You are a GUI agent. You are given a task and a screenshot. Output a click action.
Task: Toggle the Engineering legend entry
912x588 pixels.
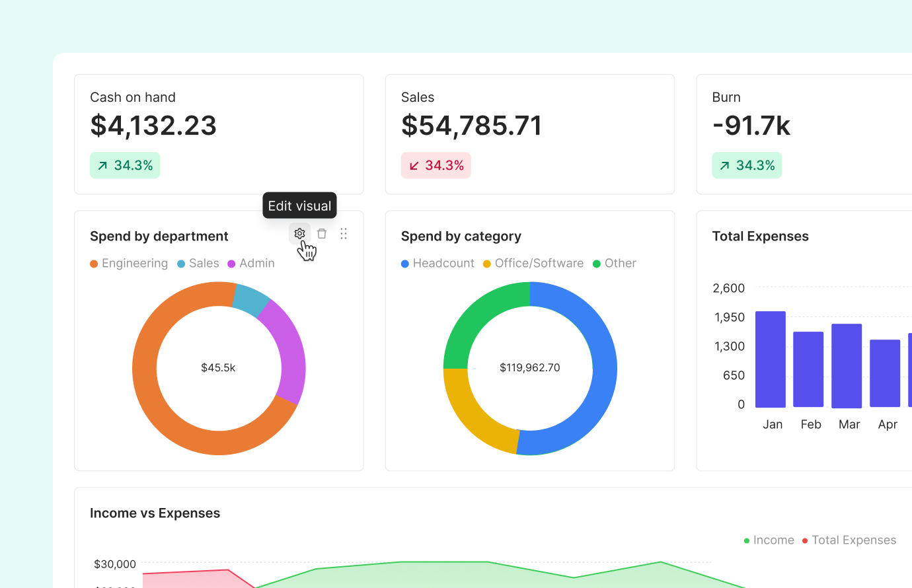click(x=129, y=263)
